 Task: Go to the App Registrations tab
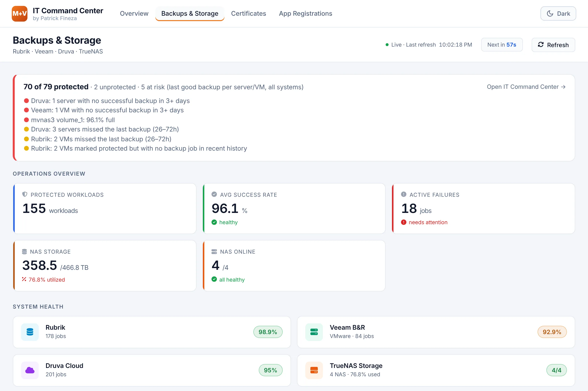coord(306,13)
